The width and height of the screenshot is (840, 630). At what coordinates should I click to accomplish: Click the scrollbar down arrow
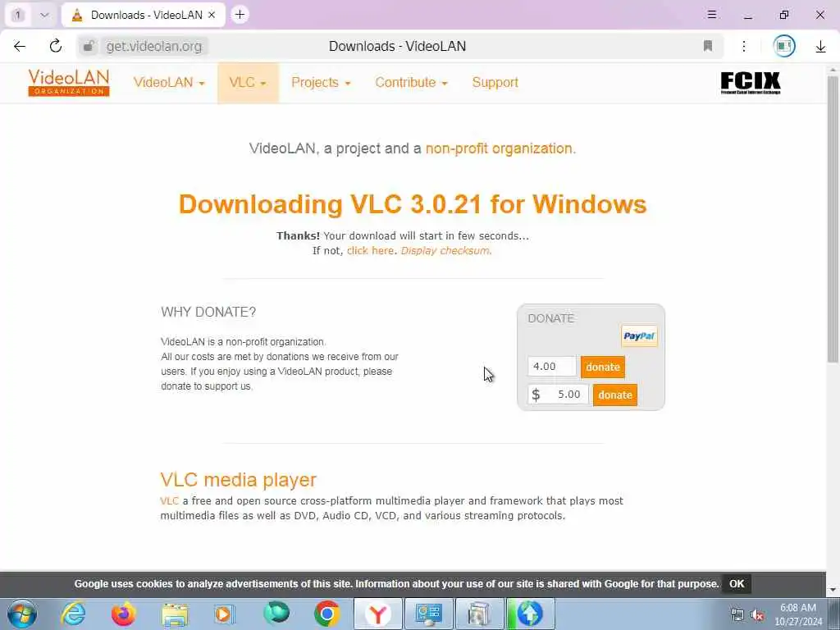[x=833, y=590]
